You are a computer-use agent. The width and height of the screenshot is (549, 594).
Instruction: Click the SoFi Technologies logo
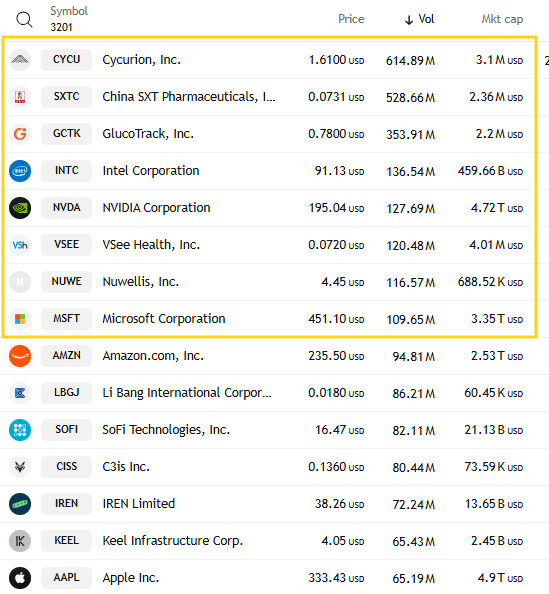pyautogui.click(x=20, y=430)
